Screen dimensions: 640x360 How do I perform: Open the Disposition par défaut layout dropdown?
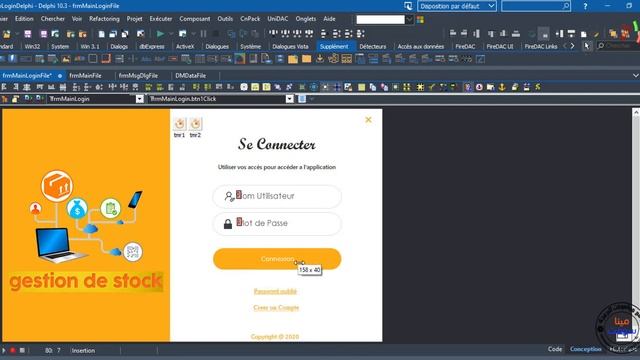coord(491,6)
